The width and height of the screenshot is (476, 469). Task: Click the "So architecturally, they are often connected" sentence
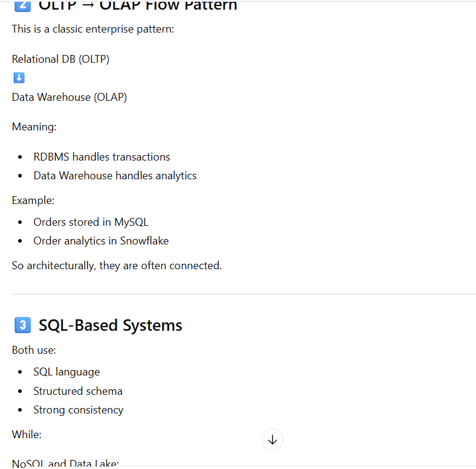[117, 266]
